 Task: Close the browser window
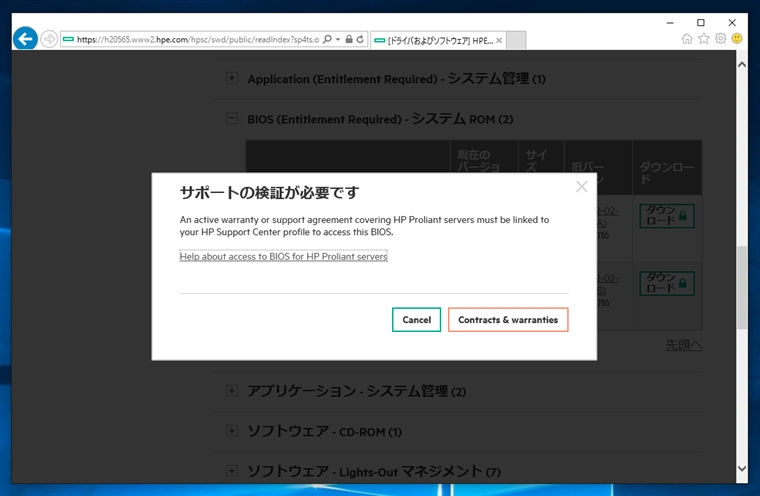pyautogui.click(x=732, y=23)
